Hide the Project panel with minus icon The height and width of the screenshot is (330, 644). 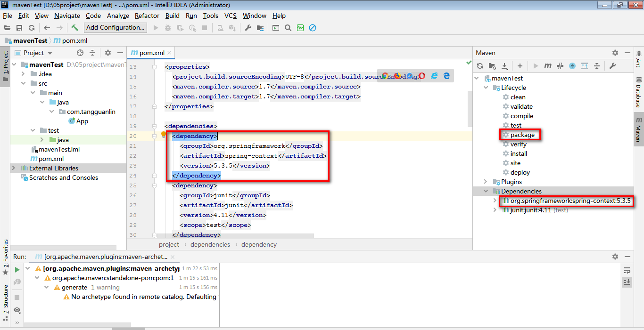coord(120,53)
